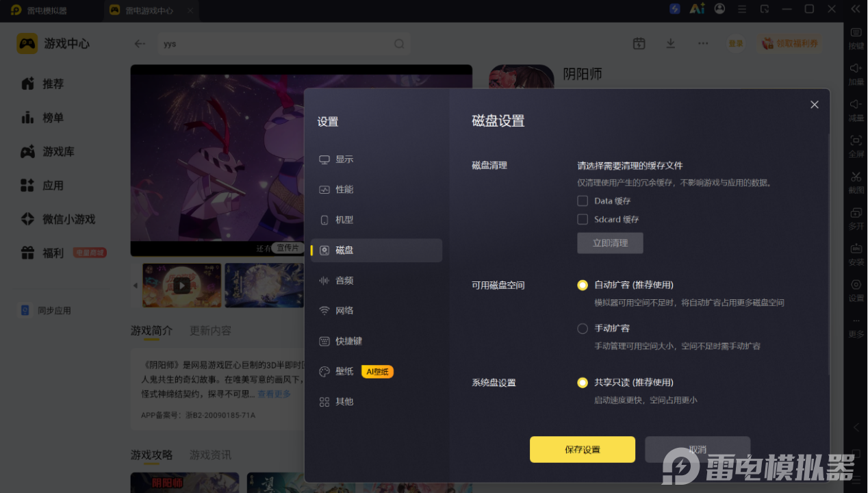Select 音频 audio settings category
The image size is (868, 493).
point(376,280)
